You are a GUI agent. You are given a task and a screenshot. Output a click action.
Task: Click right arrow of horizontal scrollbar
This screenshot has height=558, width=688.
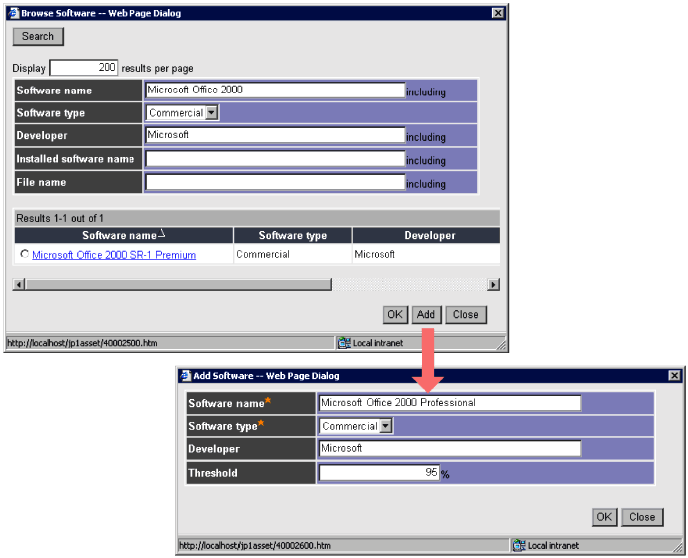[x=494, y=285]
